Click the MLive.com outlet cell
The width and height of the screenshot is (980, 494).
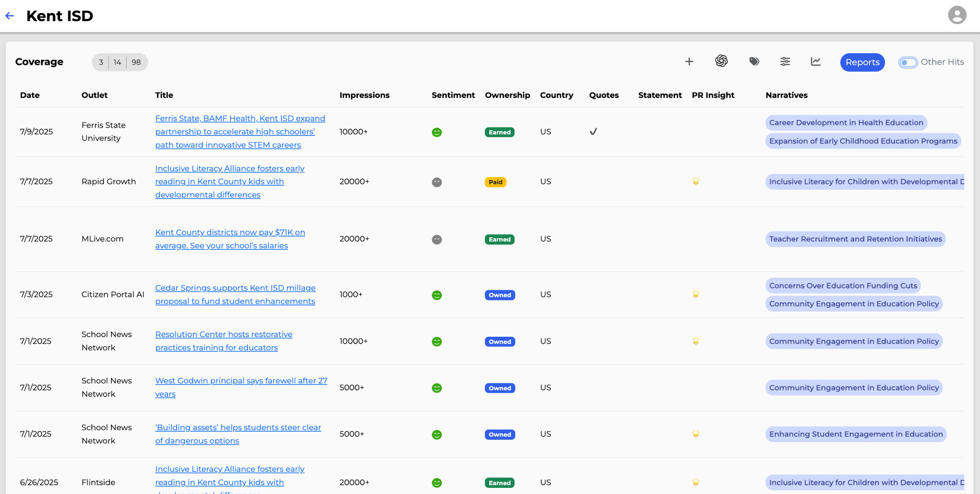point(103,239)
